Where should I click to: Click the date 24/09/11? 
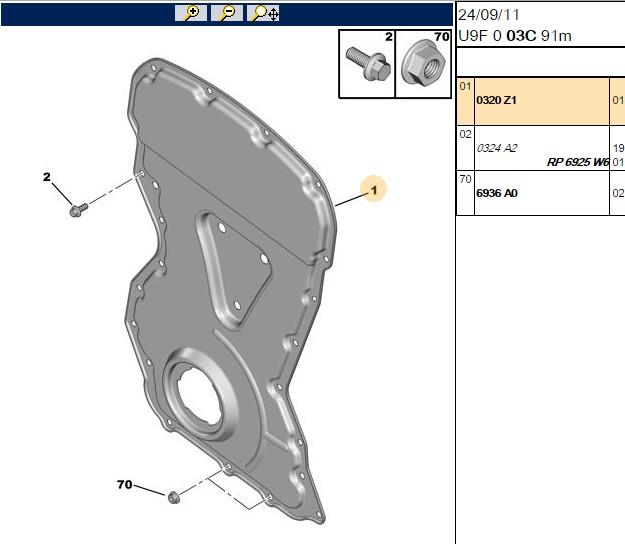pyautogui.click(x=489, y=15)
